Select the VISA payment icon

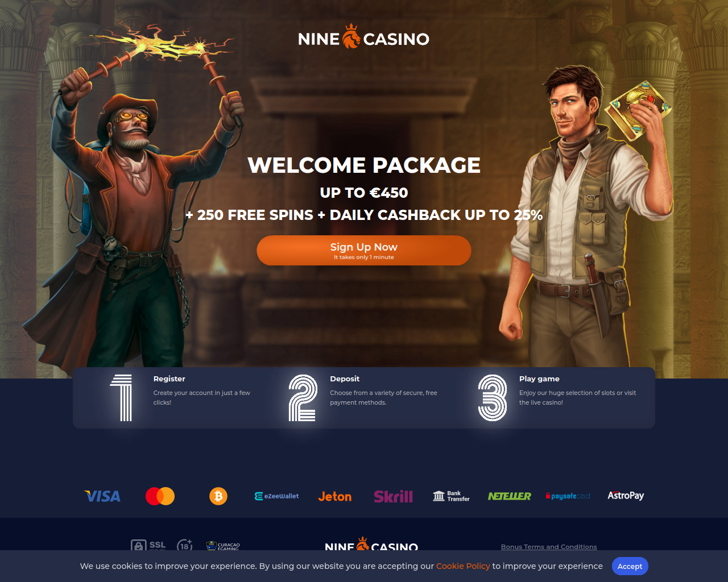coord(102,496)
